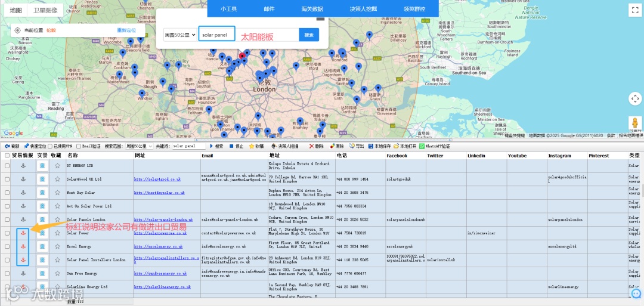
Task: Check the DT ENERGY LTD row checkbox
Action: tap(7, 166)
